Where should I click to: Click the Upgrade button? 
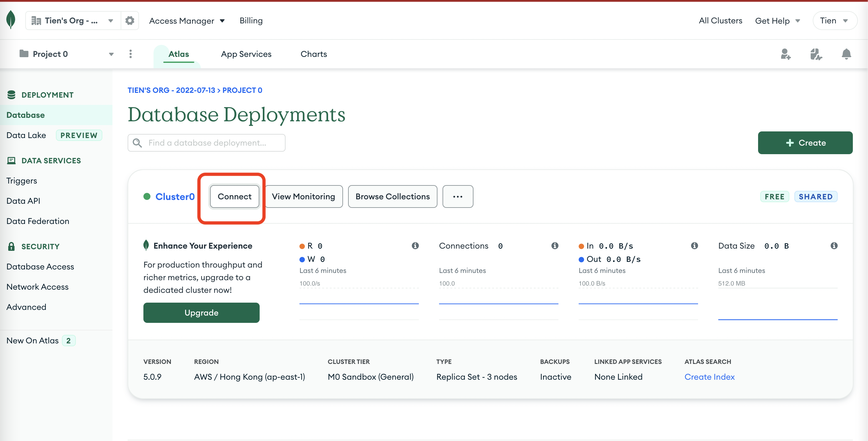[201, 313]
